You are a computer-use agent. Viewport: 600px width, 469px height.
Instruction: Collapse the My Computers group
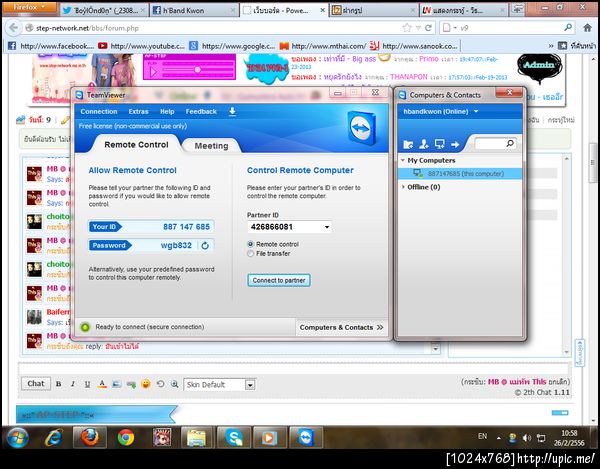point(403,160)
